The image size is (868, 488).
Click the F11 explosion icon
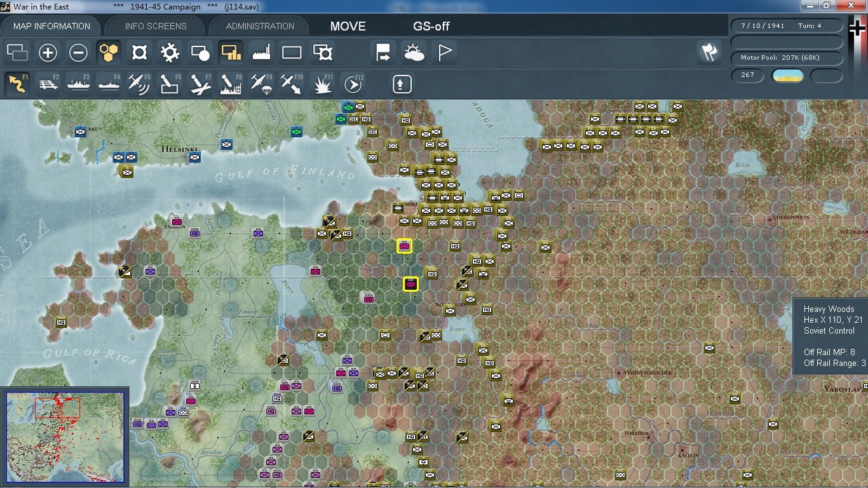322,84
